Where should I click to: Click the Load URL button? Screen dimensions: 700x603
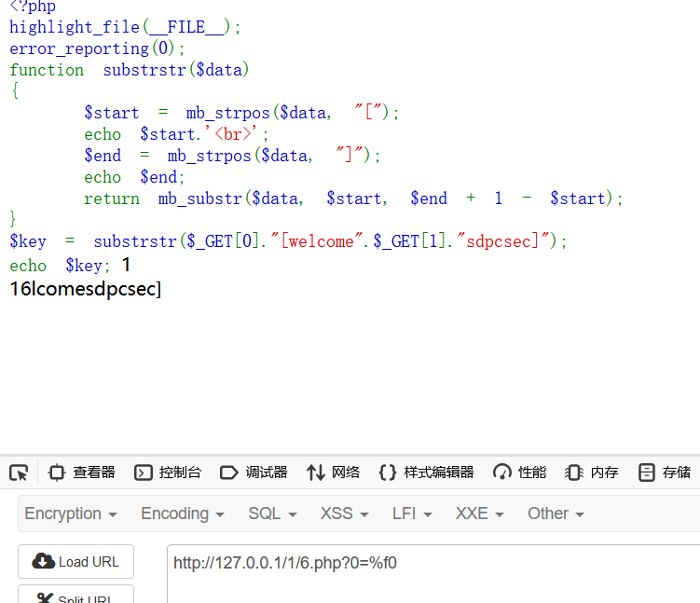point(75,561)
